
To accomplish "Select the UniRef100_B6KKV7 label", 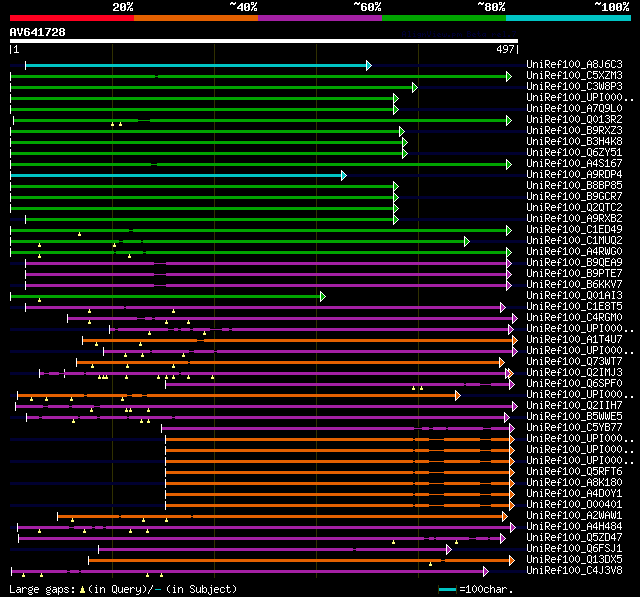I will tap(574, 285).
